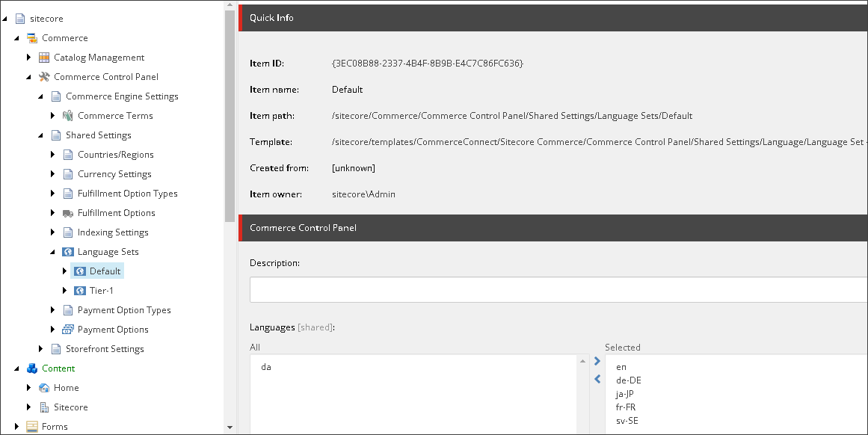
Task: Click the Forms node icon
Action: click(x=32, y=427)
